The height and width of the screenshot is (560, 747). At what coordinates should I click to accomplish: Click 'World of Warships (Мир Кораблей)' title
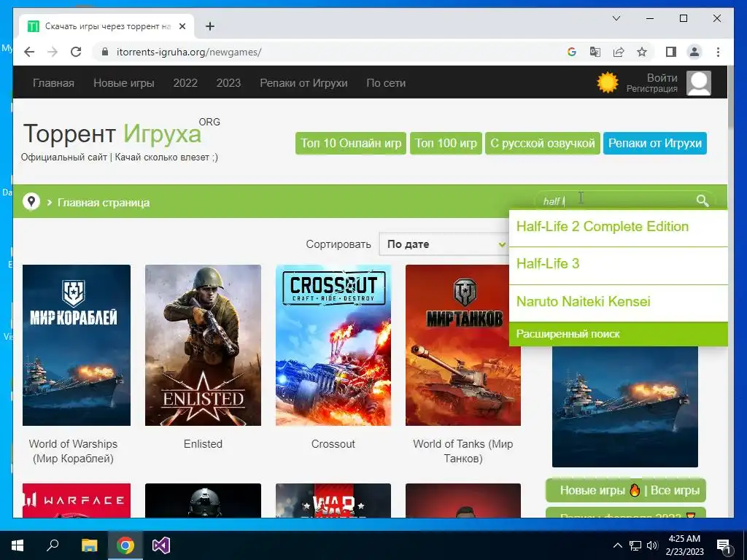[73, 451]
